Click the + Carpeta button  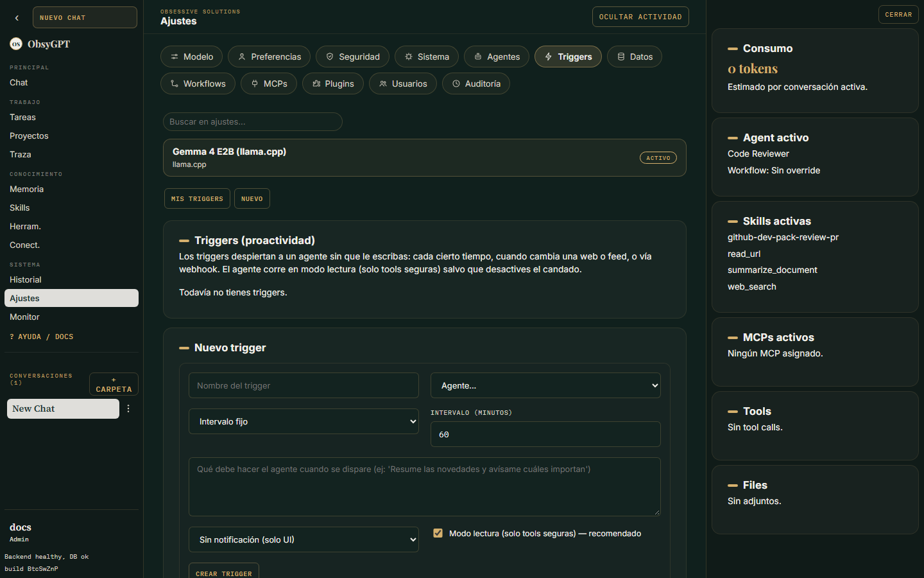(x=114, y=384)
